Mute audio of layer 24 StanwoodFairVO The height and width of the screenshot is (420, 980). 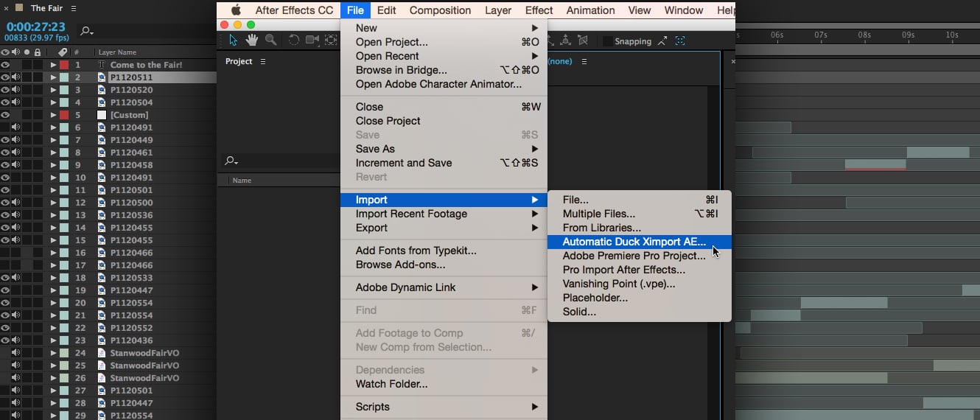point(15,353)
